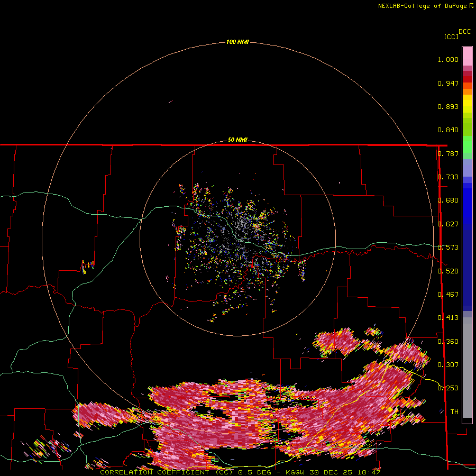The width and height of the screenshot is (476, 476).
Task: Click the DCC legend title
Action: click(x=465, y=32)
